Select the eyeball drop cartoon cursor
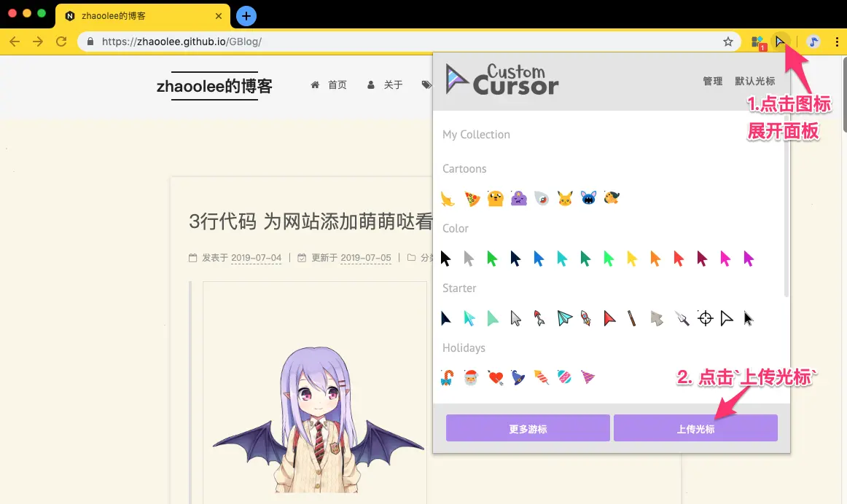This screenshot has height=504, width=847. [542, 199]
